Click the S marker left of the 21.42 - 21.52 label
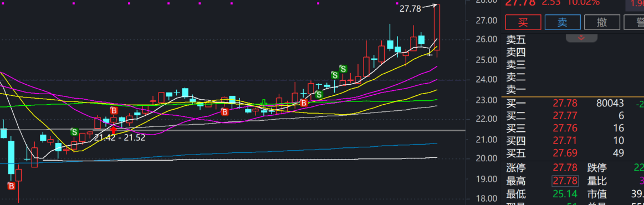 [74, 132]
